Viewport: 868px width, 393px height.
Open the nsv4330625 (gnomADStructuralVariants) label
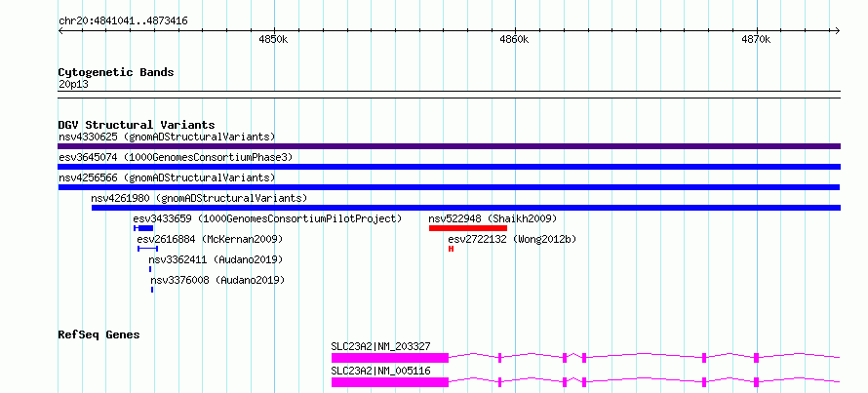(x=167, y=137)
